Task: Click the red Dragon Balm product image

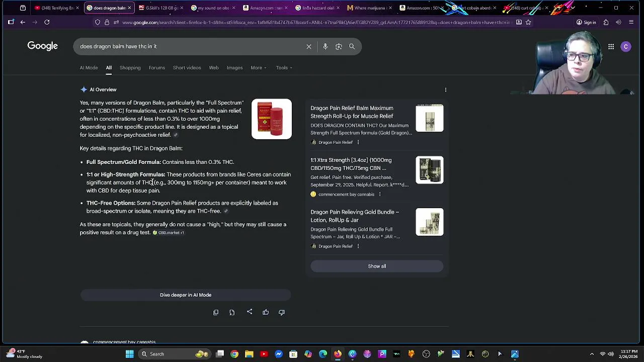Action: tap(272, 119)
